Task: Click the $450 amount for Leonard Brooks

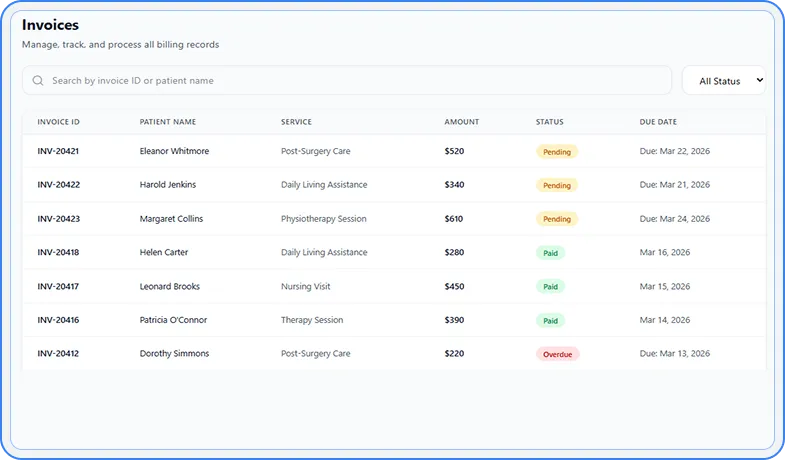Action: point(454,287)
